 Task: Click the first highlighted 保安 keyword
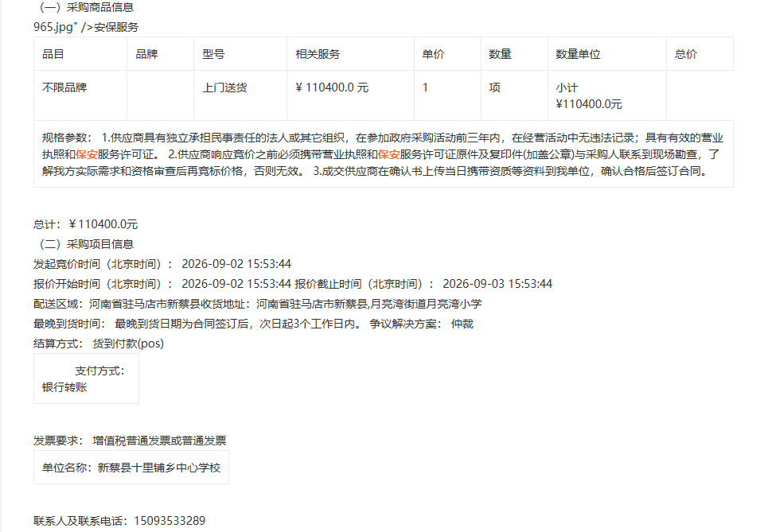tap(86, 154)
